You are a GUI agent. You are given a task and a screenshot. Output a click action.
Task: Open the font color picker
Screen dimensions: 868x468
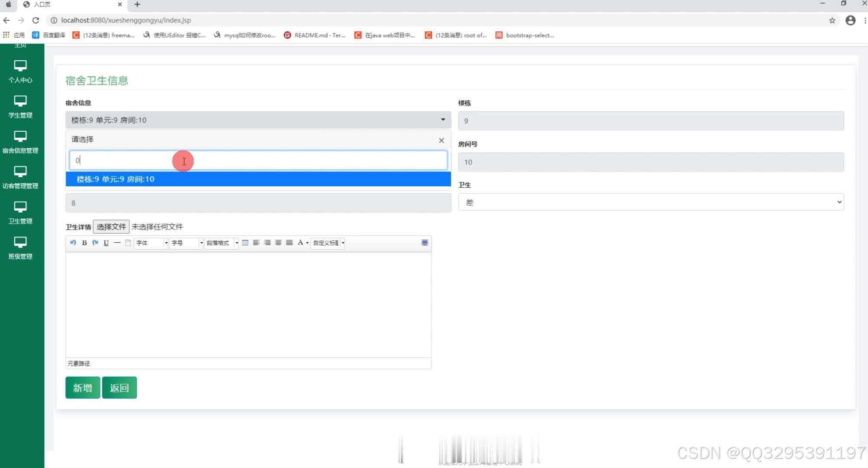click(302, 243)
